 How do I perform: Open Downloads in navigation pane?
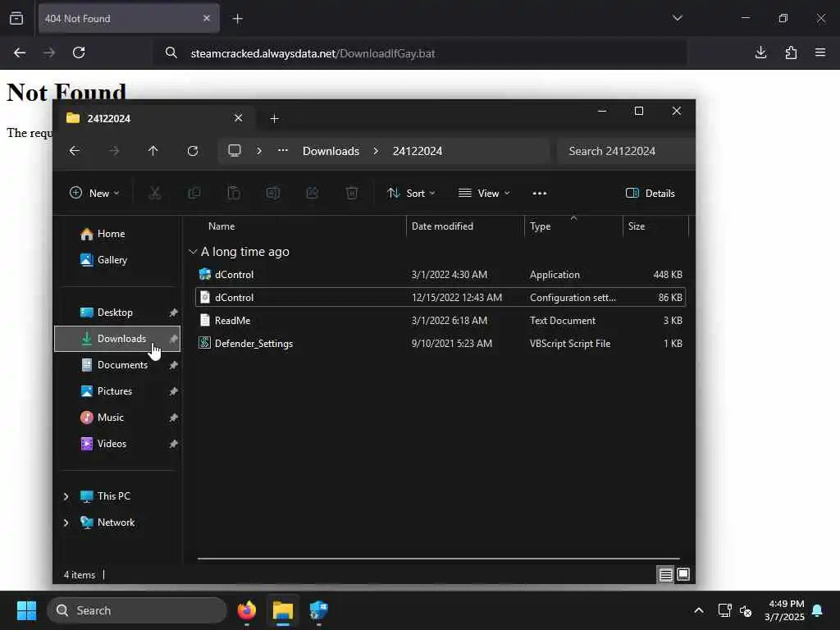tap(117, 339)
